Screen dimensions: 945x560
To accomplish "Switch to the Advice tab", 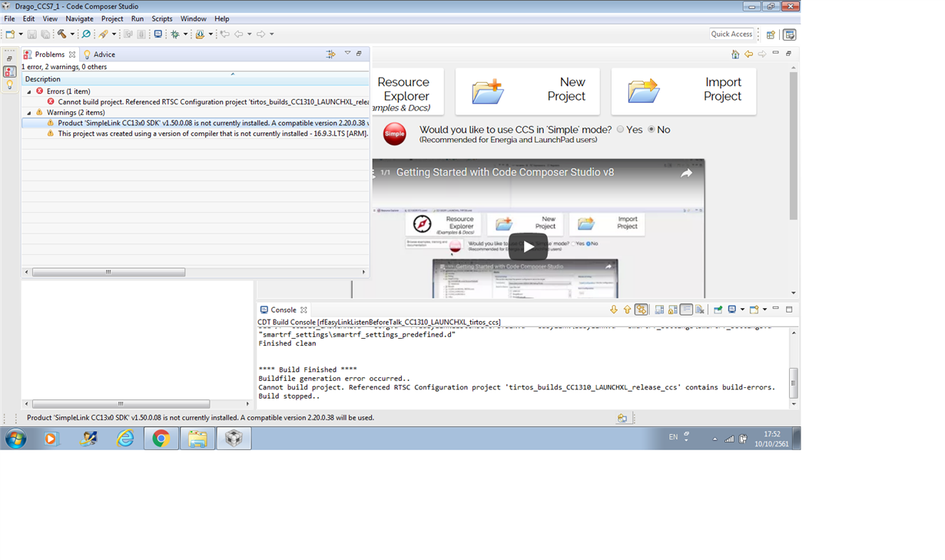I will click(x=99, y=55).
